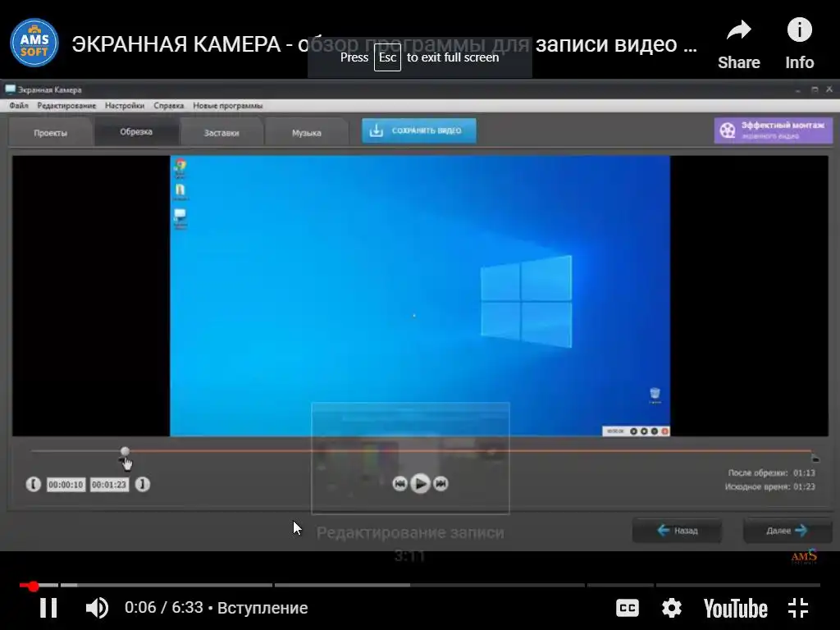The height and width of the screenshot is (630, 840).
Task: Click the video title text
Action: tap(384, 44)
